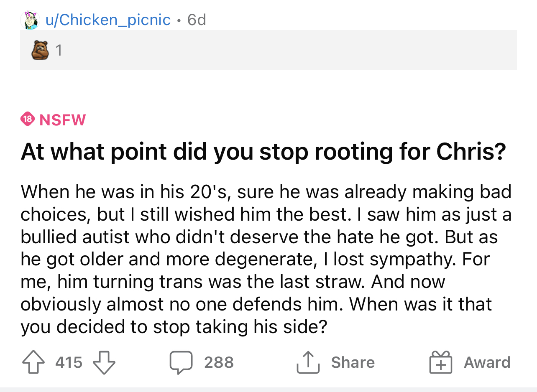The height and width of the screenshot is (392, 537).
Task: Click the 415 vote score
Action: pyautogui.click(x=69, y=362)
